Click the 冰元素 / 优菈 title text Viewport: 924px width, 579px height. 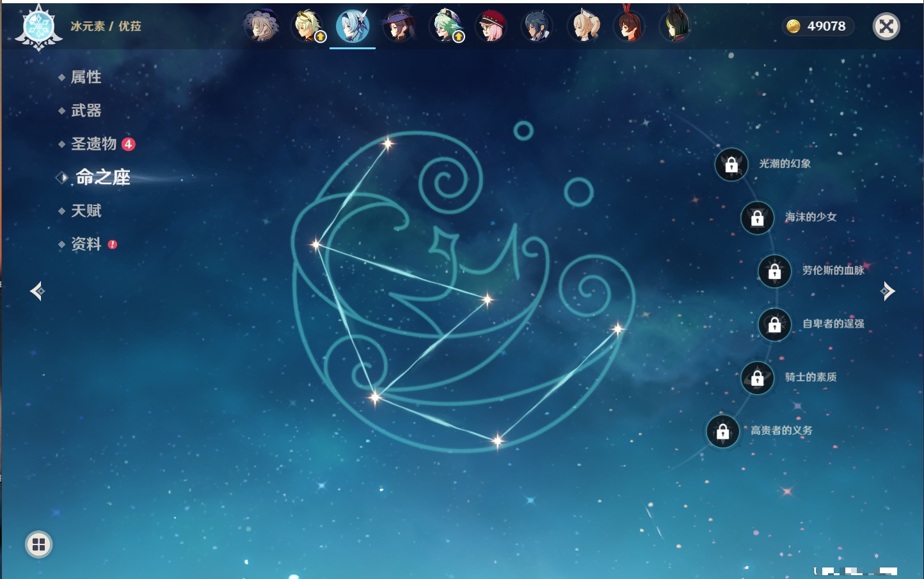[106, 26]
